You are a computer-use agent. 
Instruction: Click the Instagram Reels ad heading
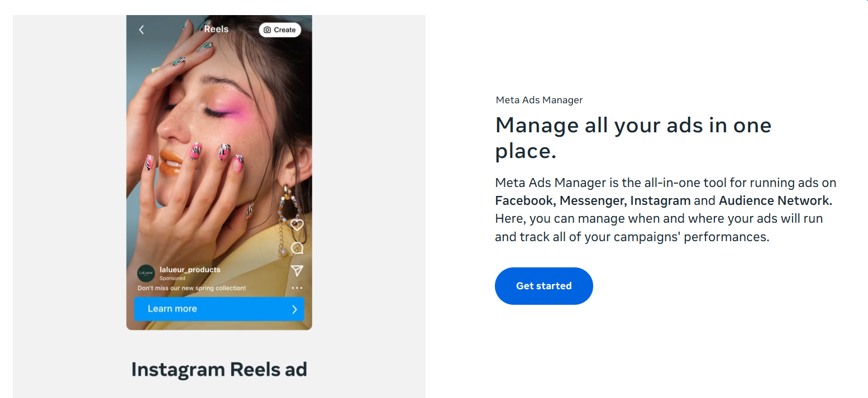pyautogui.click(x=219, y=369)
